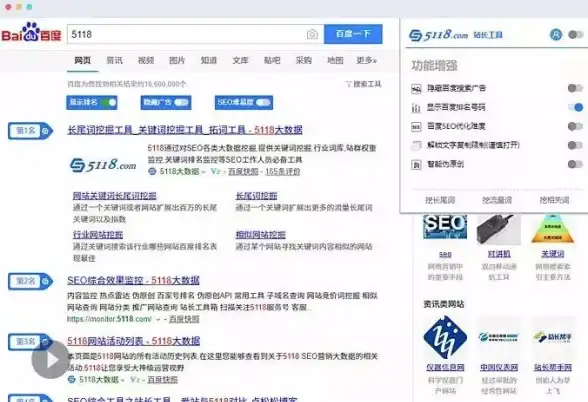This screenshot has height=402, width=588.
Task: Open the 网站关键词长尾词挖掘 sublink
Action: tap(115, 196)
